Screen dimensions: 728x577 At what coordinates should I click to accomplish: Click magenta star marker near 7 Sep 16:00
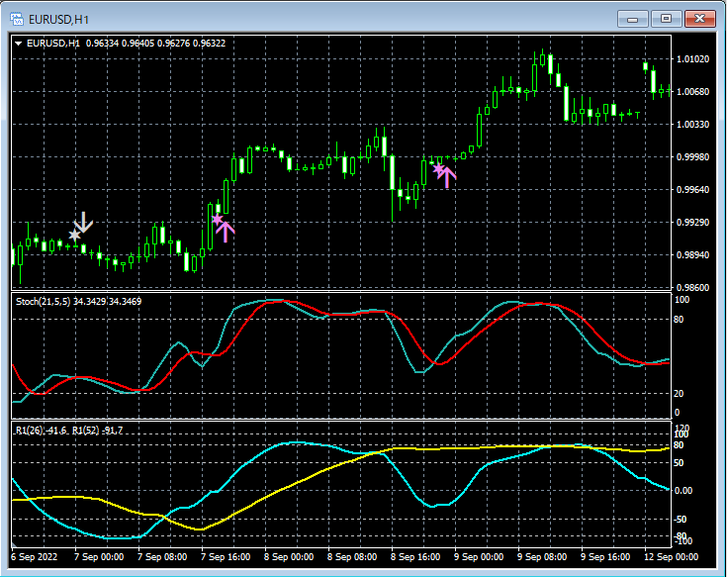[x=218, y=219]
